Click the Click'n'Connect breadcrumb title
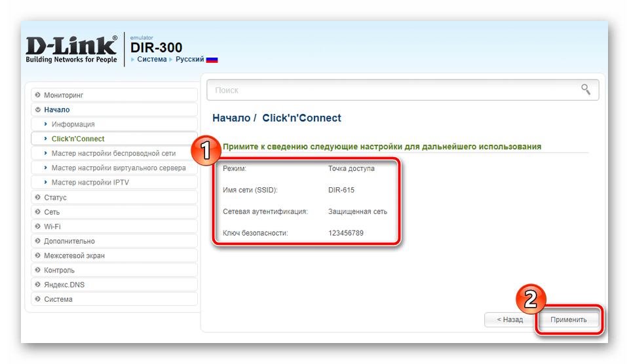 point(301,118)
